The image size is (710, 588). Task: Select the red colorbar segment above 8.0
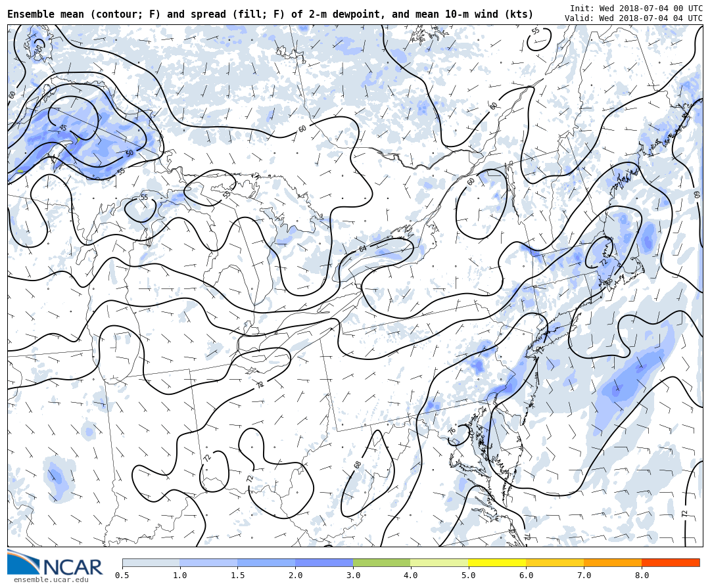671,562
